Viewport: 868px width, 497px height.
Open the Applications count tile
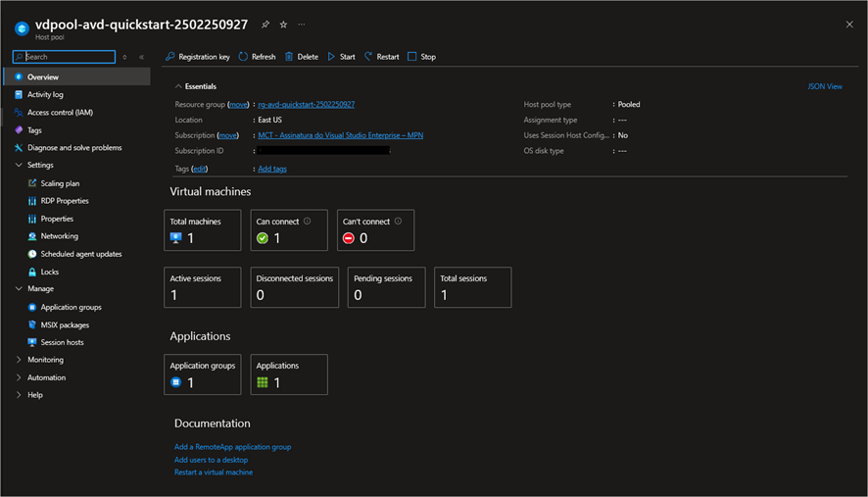coord(289,374)
